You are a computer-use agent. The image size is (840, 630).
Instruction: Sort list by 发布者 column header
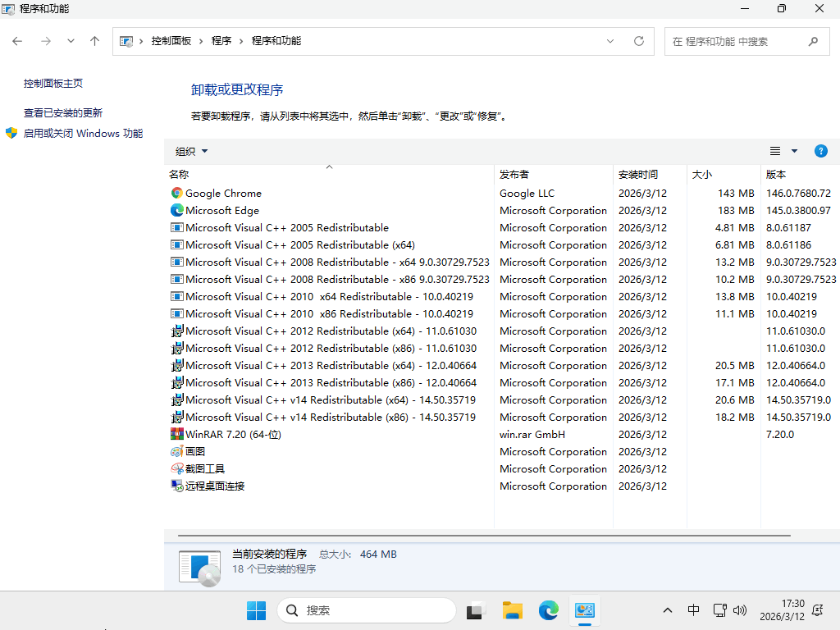[514, 175]
